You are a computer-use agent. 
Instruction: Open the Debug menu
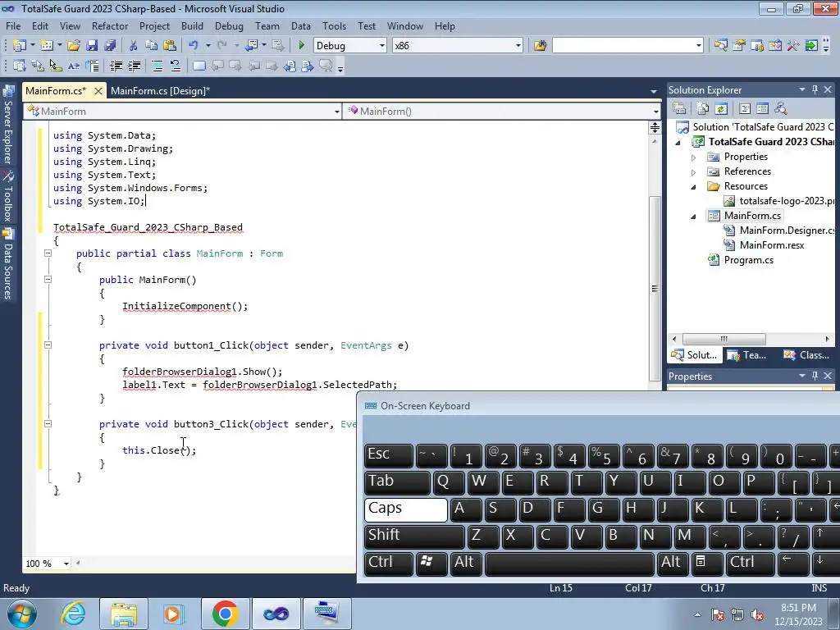(229, 25)
